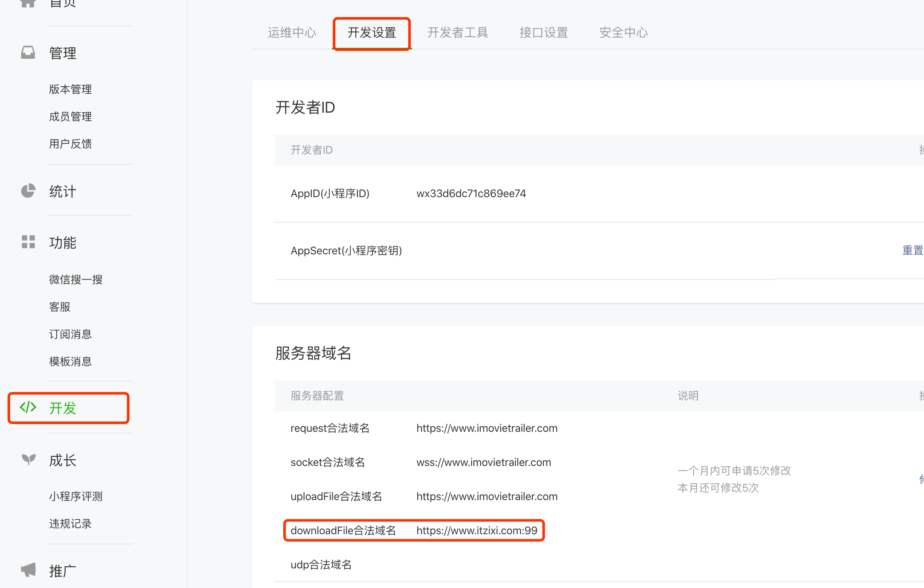Select 微信搜一搜 under 功能

(x=76, y=279)
